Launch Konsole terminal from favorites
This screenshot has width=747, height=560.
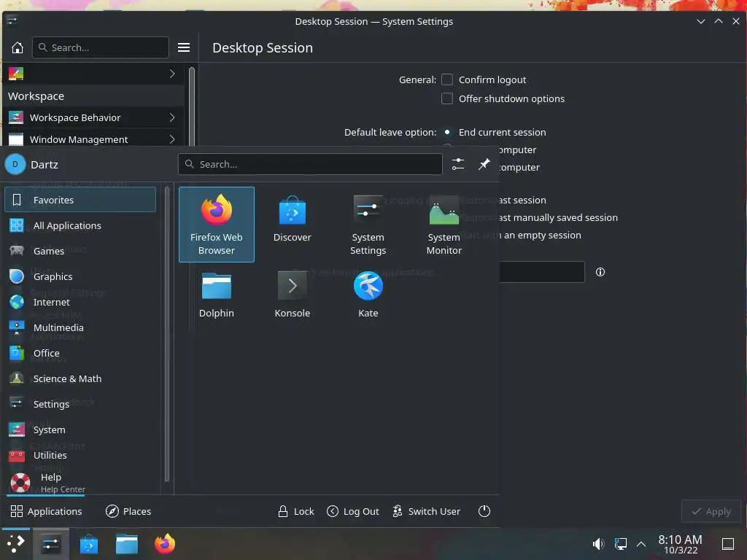[x=292, y=295]
